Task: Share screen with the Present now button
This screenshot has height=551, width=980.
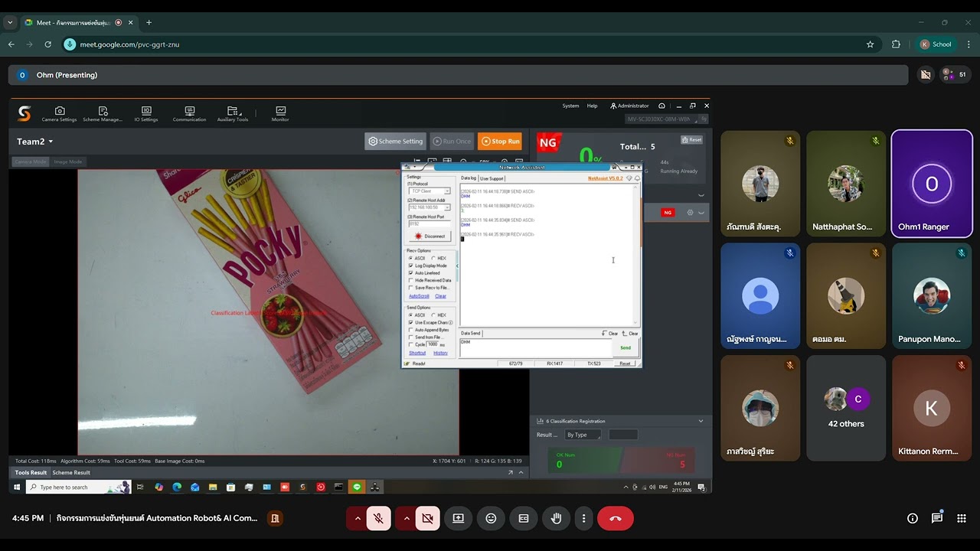Action: click(458, 518)
